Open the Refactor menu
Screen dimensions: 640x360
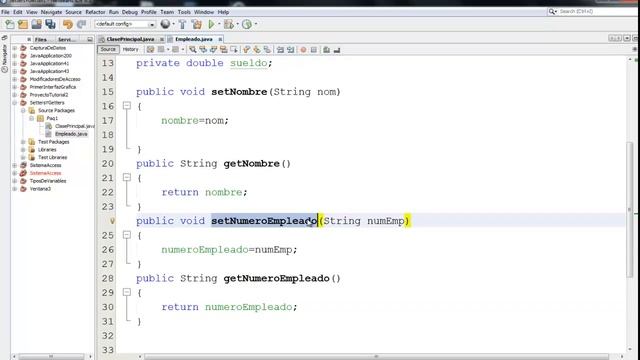click(95, 12)
